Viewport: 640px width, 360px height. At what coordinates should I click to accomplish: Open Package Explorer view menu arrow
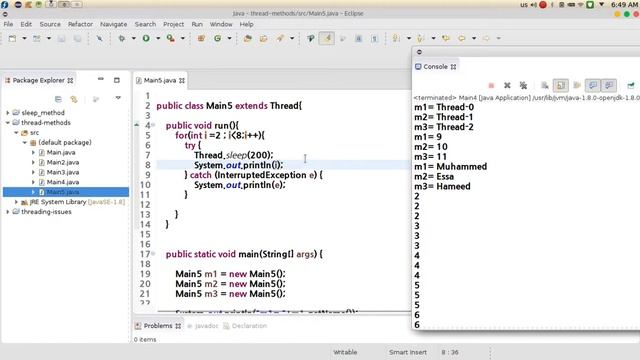[118, 98]
